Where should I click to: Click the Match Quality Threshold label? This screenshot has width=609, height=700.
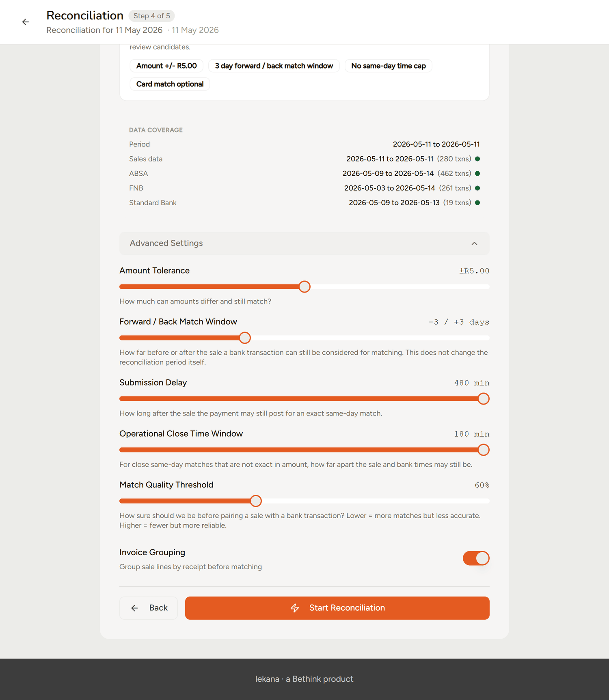pos(166,485)
